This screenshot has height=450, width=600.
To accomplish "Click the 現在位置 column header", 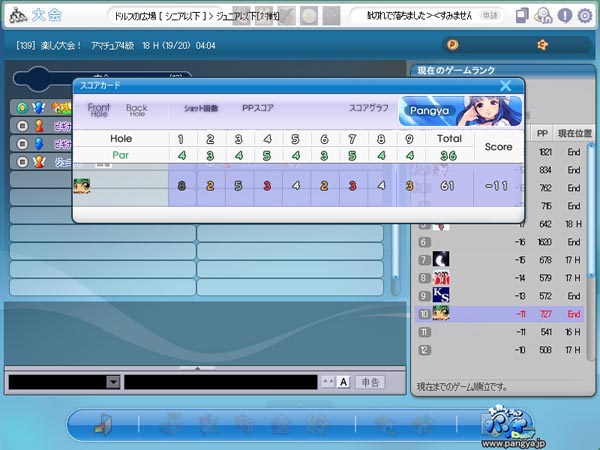I will [574, 133].
